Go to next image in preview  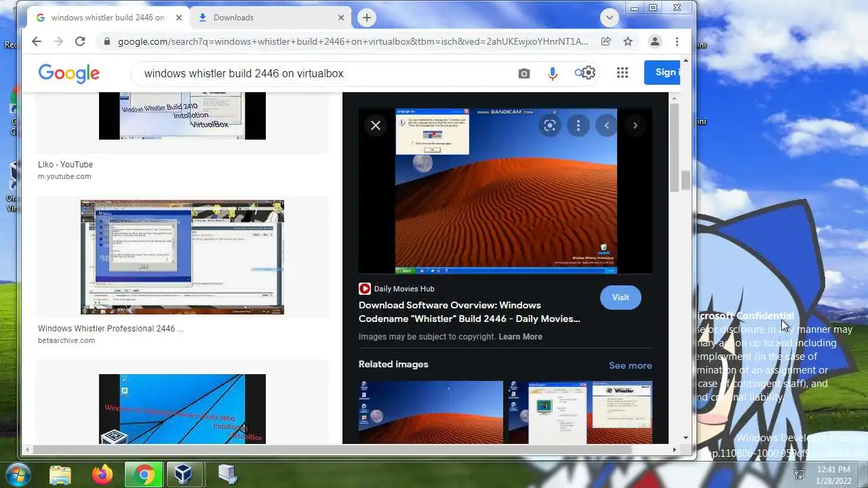click(635, 125)
